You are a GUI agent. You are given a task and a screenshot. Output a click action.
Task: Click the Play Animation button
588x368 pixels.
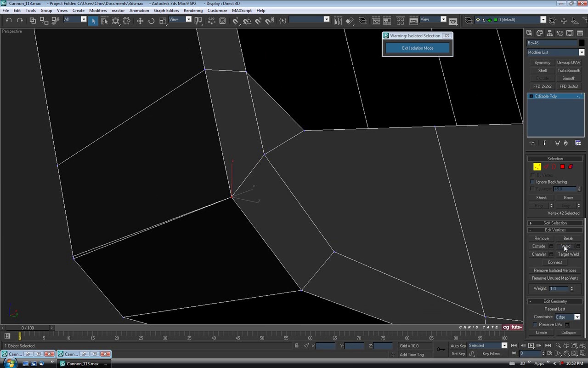coord(531,346)
